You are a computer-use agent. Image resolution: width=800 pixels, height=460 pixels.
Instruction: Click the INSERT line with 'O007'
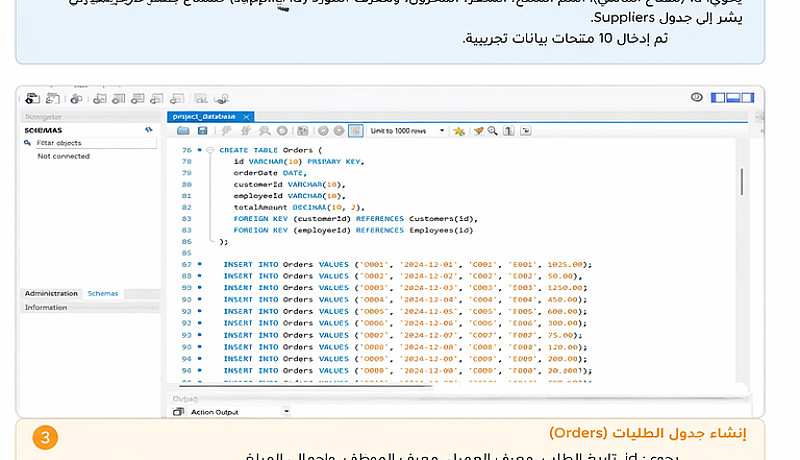(x=403, y=336)
